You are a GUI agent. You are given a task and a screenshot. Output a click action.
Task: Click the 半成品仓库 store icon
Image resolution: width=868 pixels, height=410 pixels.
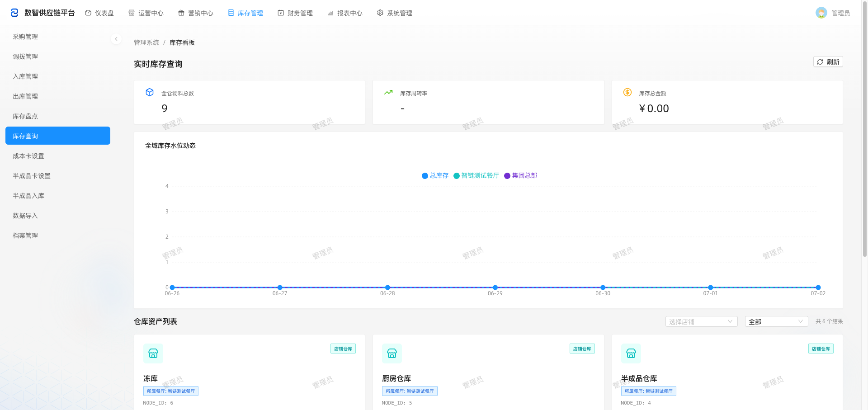(x=631, y=353)
